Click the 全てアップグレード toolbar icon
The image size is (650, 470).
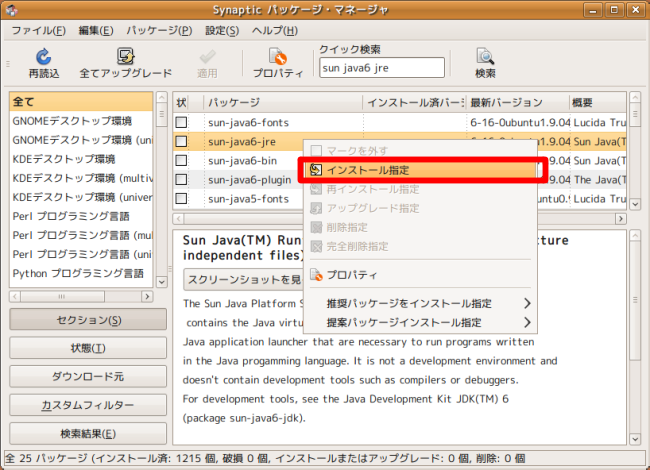(x=125, y=62)
